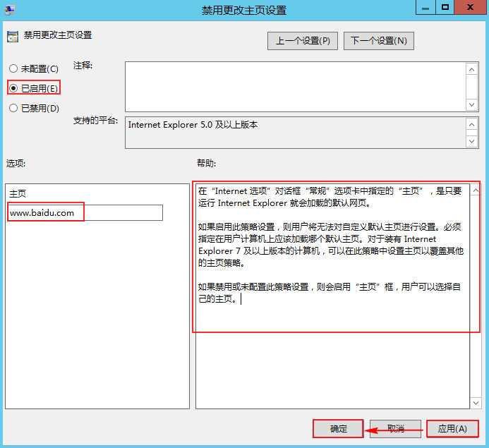489x448 pixels.
Task: Minimize the 禁用更改主页设置 window
Action: [x=425, y=8]
